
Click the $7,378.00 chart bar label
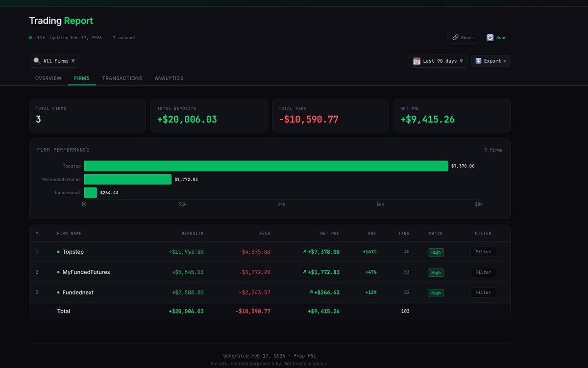coord(463,166)
